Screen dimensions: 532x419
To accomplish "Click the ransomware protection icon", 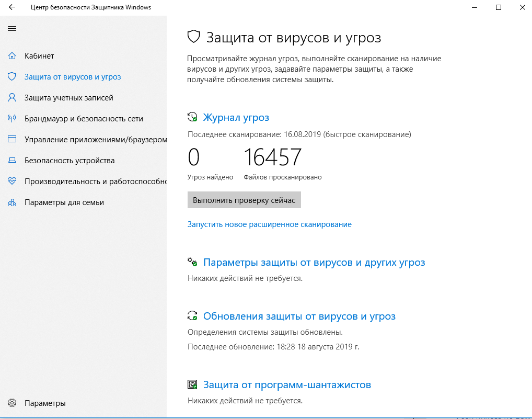I will [x=192, y=384].
